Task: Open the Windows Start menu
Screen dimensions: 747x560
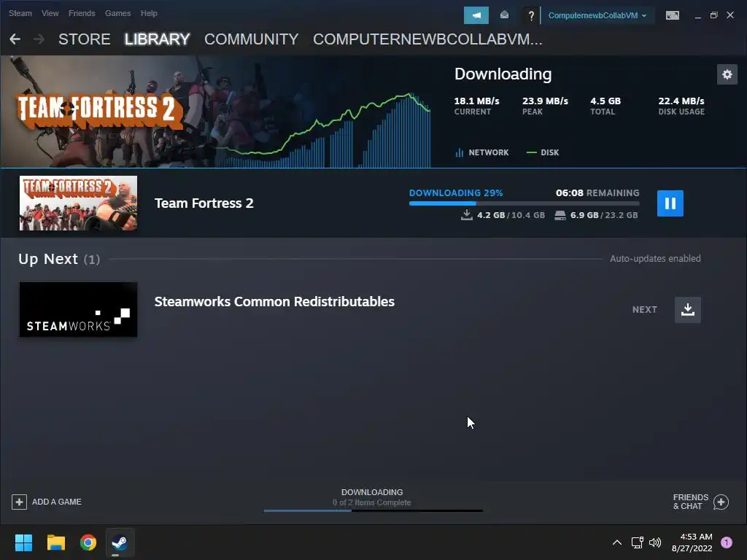Action: point(23,542)
